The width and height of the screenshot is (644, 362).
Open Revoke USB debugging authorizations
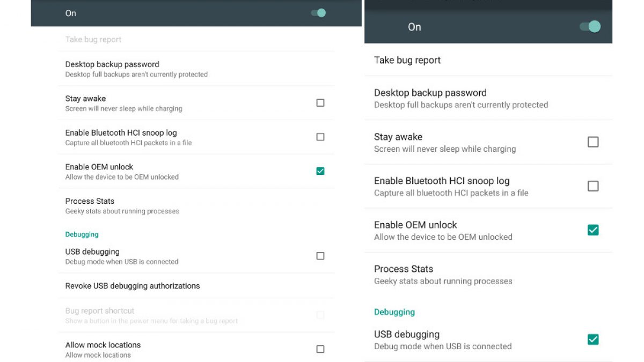(133, 286)
